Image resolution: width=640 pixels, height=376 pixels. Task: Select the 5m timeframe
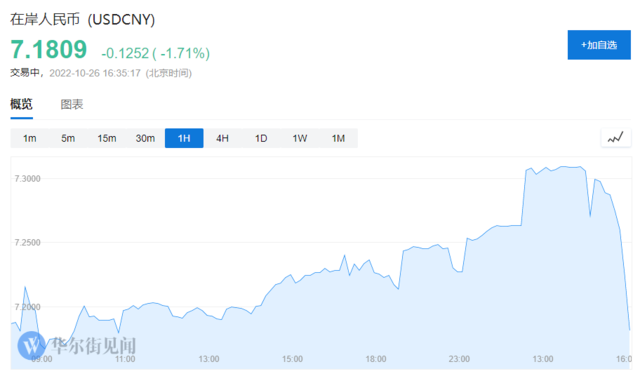68,138
